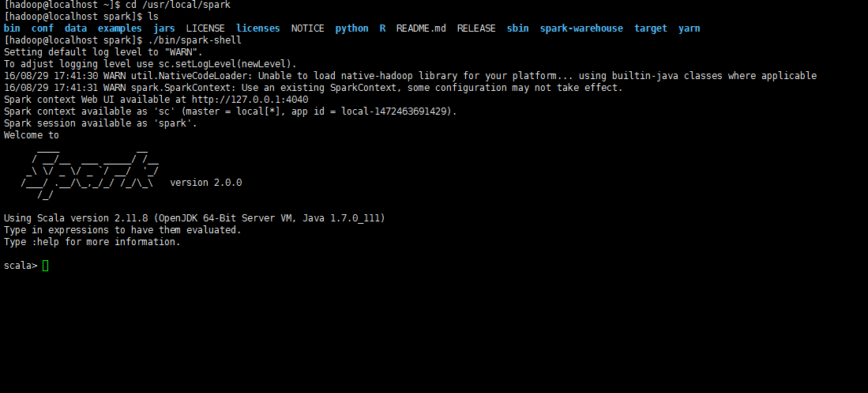Select the 'examples' directory in ls output
The image size is (868, 393).
[x=119, y=28]
